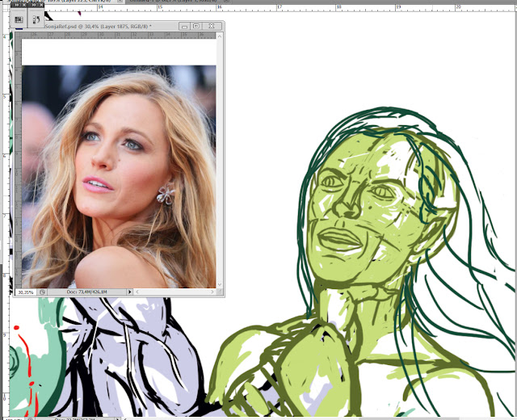Switch to the first document tab at top
Screen dimensions: 517x420
(61, 2)
